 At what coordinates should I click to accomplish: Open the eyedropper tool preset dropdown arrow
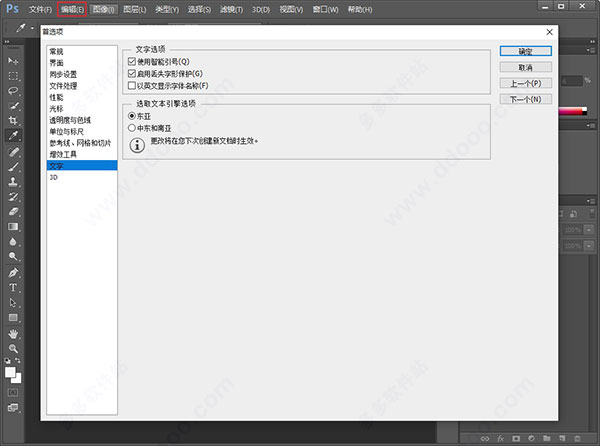click(x=32, y=28)
